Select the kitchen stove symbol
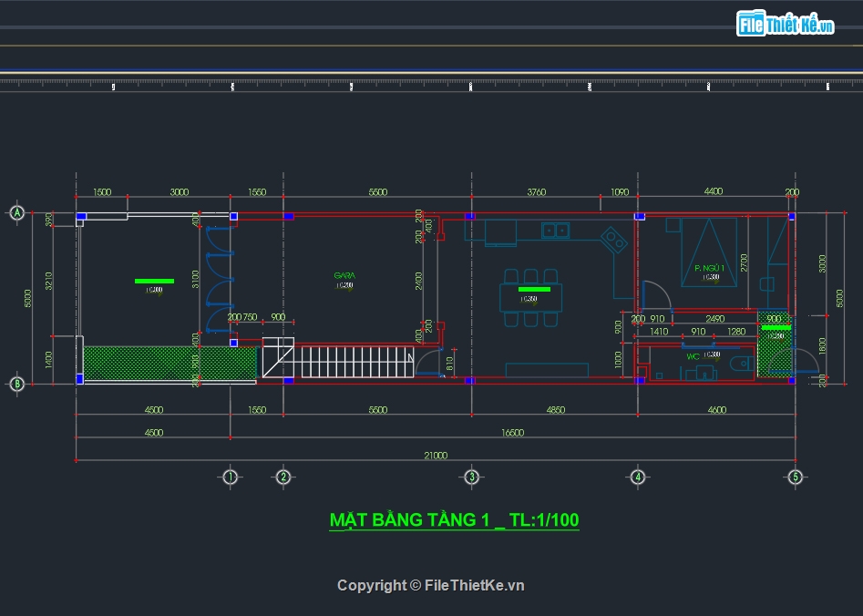Screen dimensions: 863x616 [x=613, y=241]
